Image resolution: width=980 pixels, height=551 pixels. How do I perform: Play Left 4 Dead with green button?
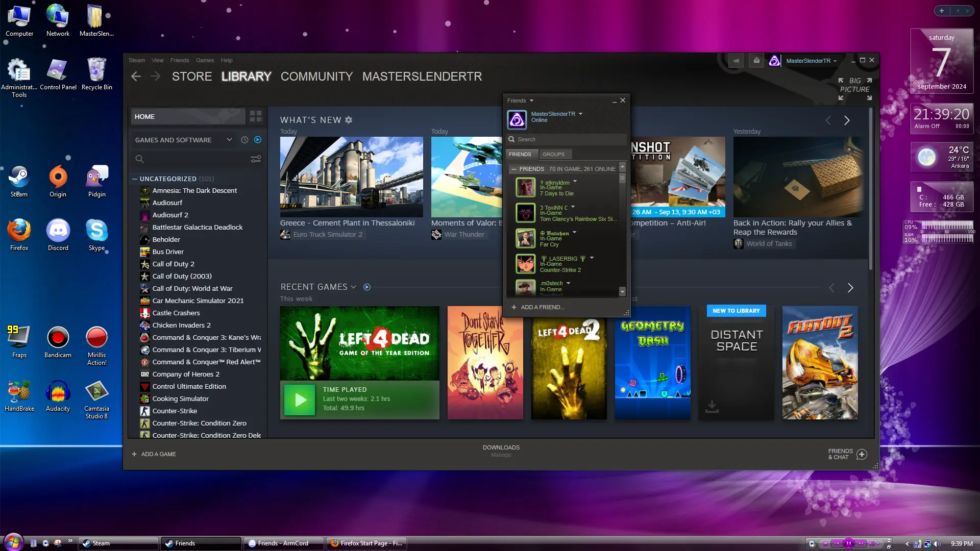coord(300,400)
